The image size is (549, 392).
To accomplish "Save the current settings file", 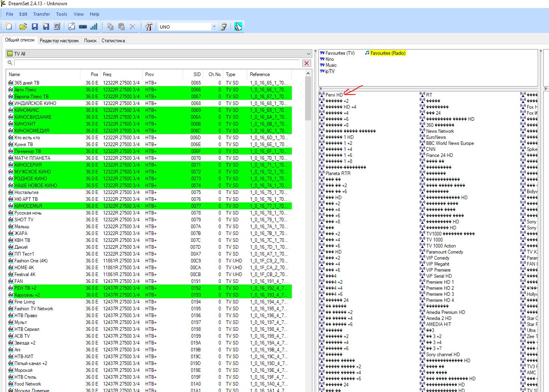I will (35, 27).
